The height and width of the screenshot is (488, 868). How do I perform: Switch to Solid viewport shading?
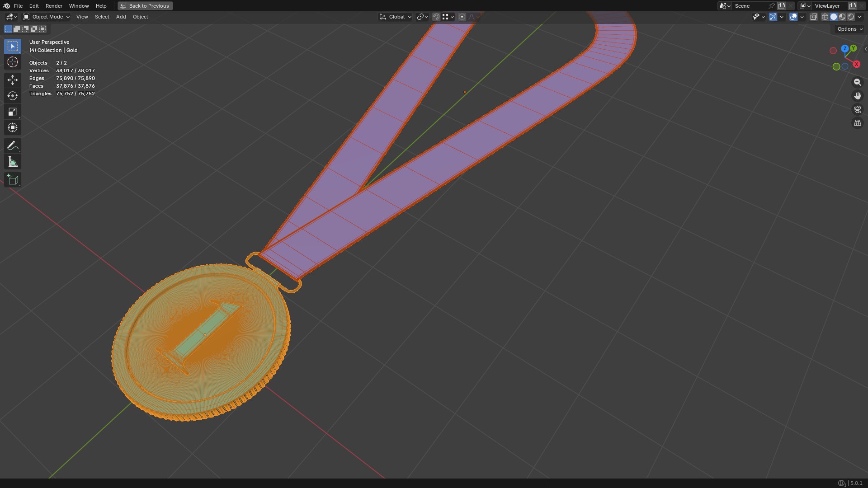point(834,17)
